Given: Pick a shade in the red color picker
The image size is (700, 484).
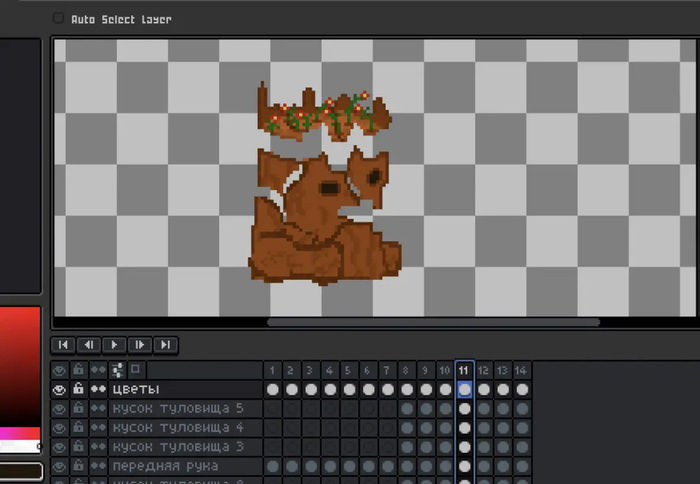Looking at the screenshot, I should [20, 366].
